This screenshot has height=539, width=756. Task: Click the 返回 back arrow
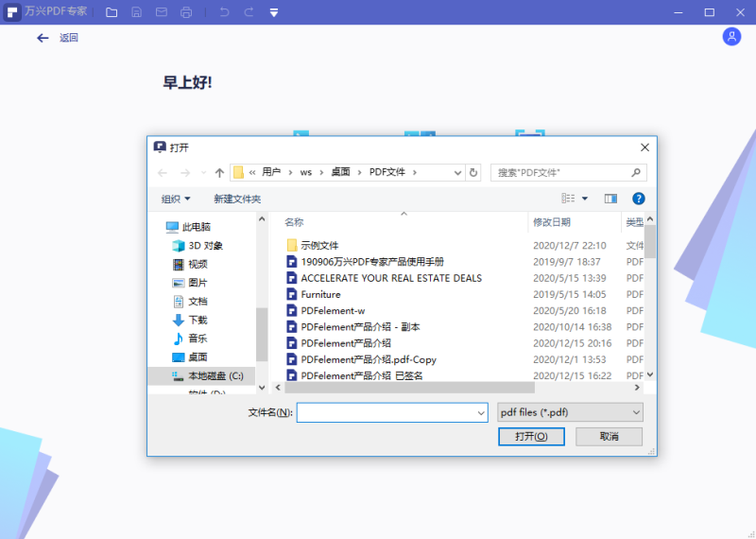[x=43, y=38]
